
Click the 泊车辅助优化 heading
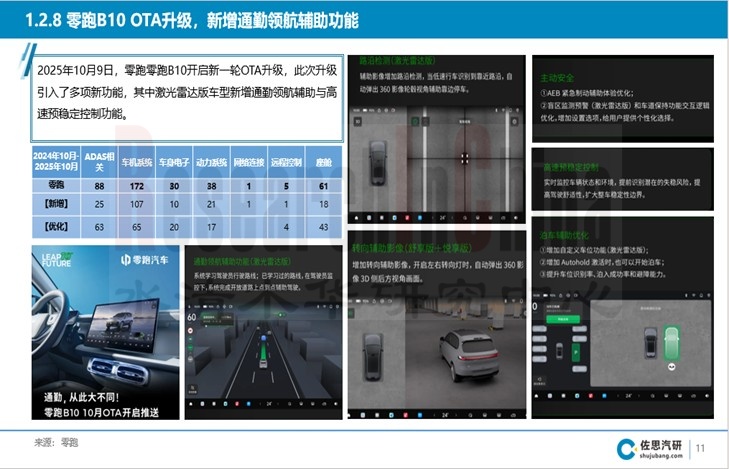(564, 235)
